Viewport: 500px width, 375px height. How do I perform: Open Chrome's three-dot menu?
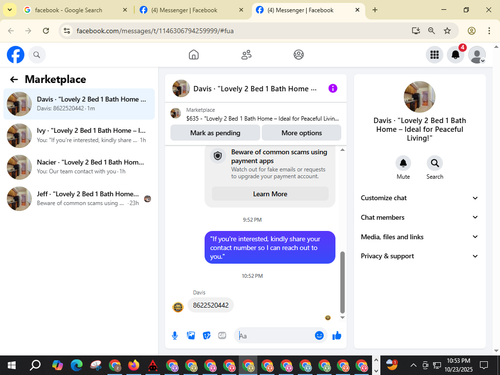[x=489, y=31]
